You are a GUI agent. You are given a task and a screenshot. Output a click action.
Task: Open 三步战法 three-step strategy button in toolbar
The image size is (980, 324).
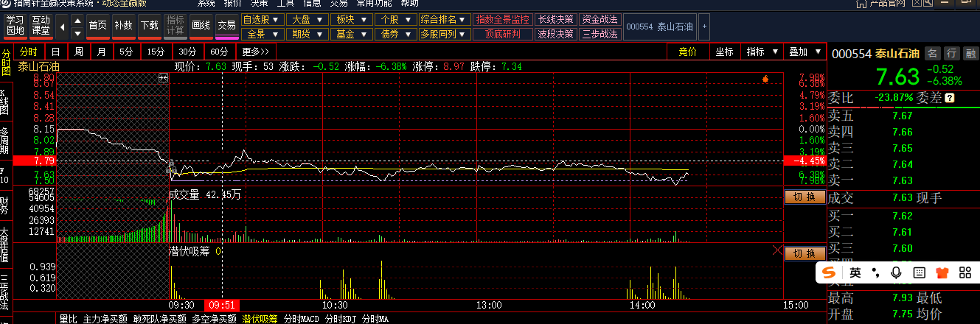[600, 33]
